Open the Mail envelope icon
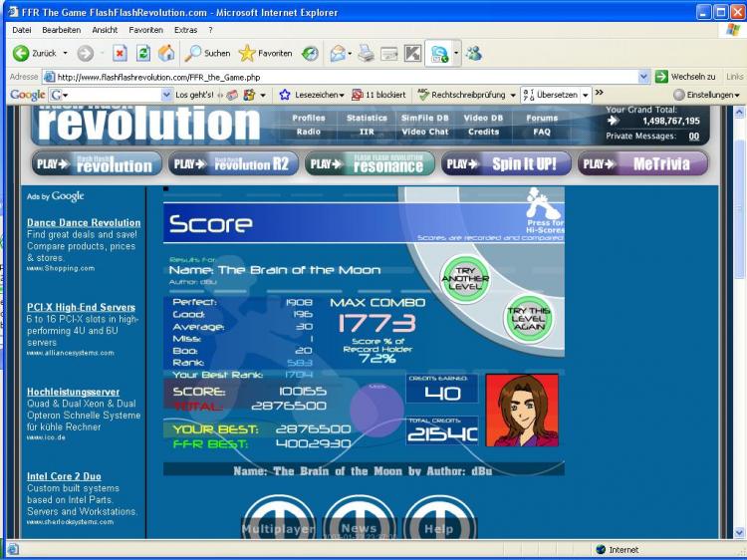Image resolution: width=747 pixels, height=560 pixels. click(338, 53)
